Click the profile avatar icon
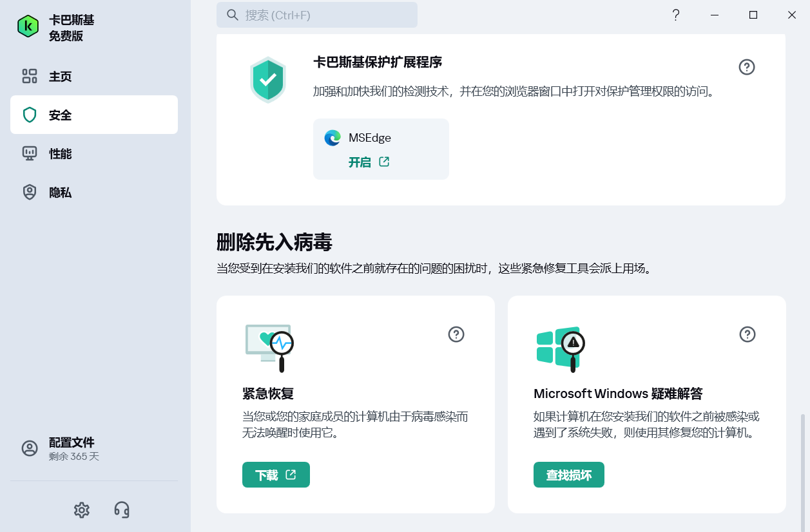 [x=30, y=449]
